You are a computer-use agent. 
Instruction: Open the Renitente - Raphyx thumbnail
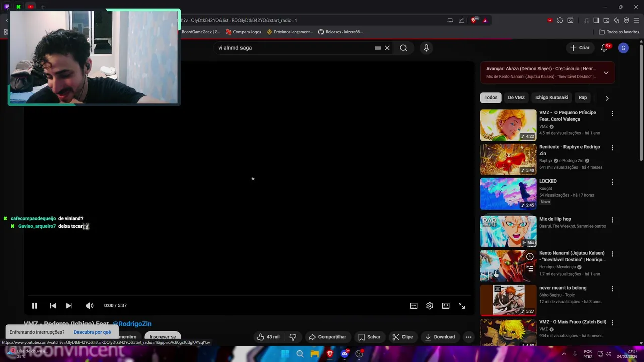(x=508, y=159)
